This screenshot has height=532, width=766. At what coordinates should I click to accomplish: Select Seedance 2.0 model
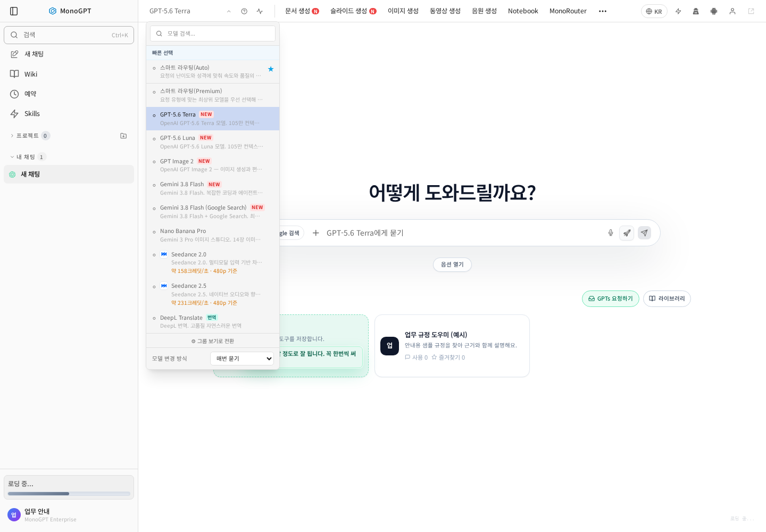[x=213, y=263]
